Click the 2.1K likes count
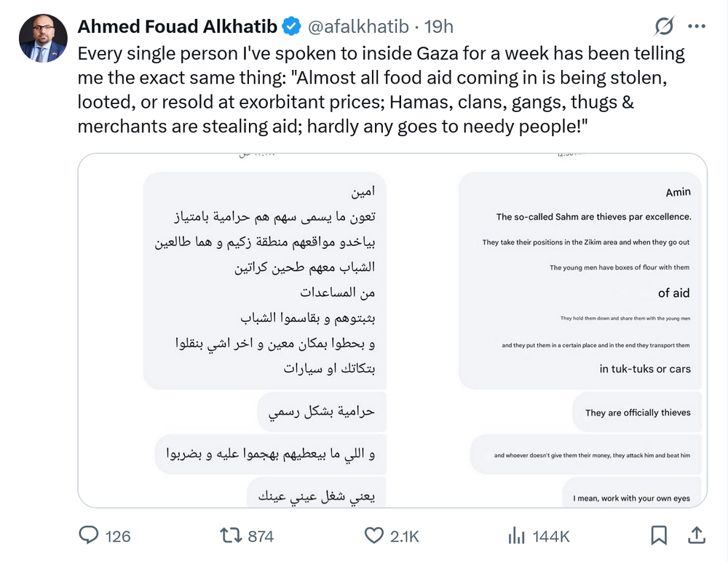Image resolution: width=728 pixels, height=562 pixels. coord(405,537)
